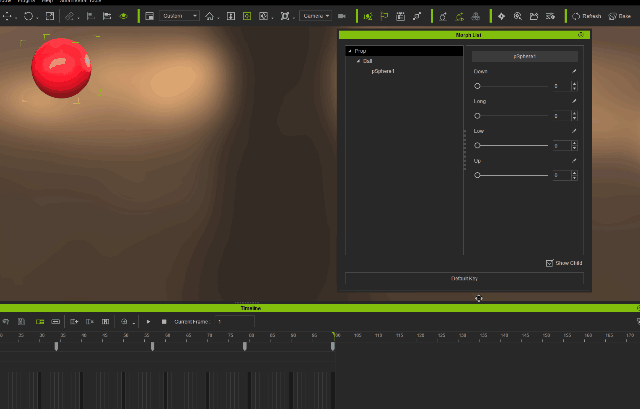640x409 pixels.
Task: Open the Camera dropdown in the toolbar
Action: pyautogui.click(x=316, y=16)
